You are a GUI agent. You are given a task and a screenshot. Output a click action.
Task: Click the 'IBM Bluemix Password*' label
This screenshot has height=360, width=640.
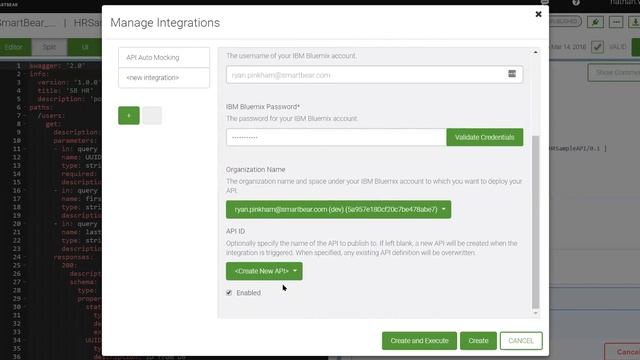(263, 107)
